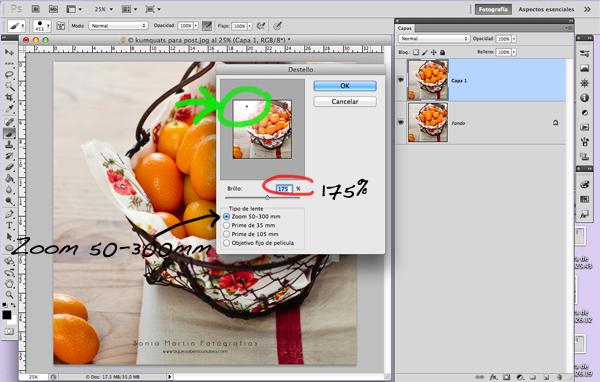
Task: Toggle visibility of the Capa 1 layer
Action: [x=401, y=80]
